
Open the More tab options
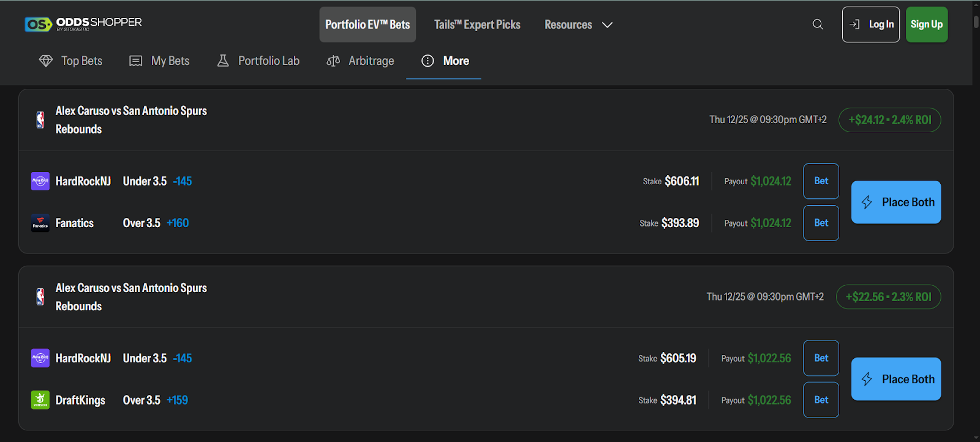click(444, 61)
